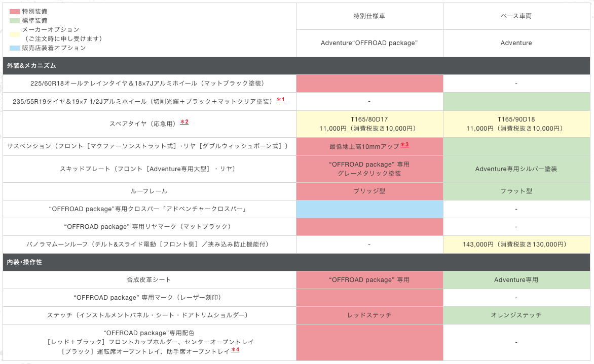
Task: Click the Adventure専用シルバー塗装 cell
Action: pos(516,169)
